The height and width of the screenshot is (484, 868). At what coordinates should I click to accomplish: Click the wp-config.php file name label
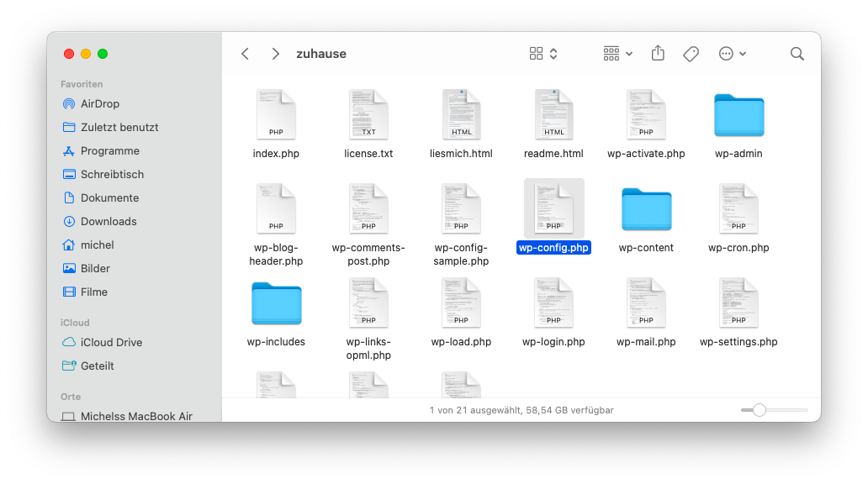pos(553,248)
